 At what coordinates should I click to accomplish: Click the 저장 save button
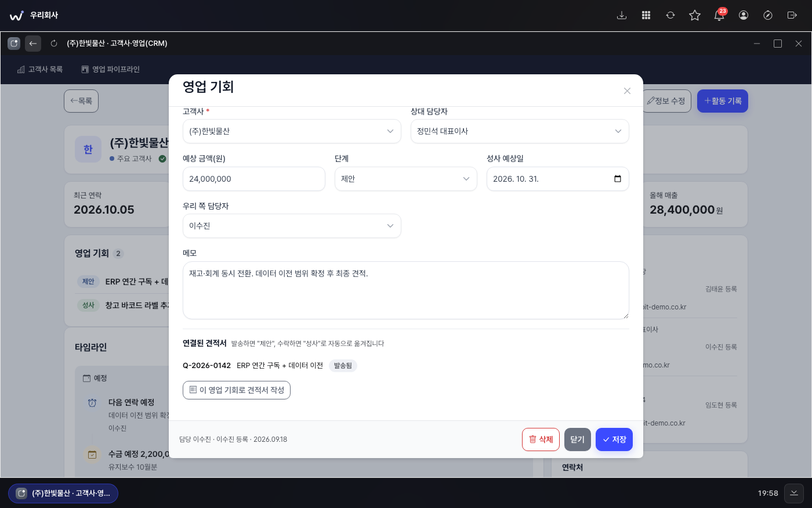pos(614,439)
